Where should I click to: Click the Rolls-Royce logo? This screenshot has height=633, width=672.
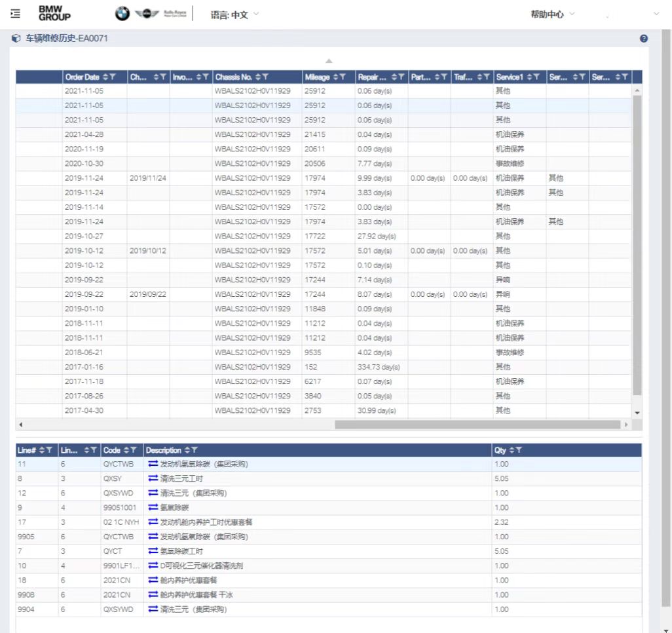175,14
